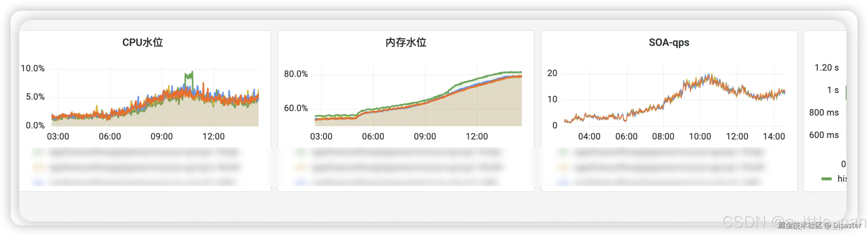Click the '10.0%' y-axis label in CPU水位
The height and width of the screenshot is (236, 868).
[x=33, y=68]
